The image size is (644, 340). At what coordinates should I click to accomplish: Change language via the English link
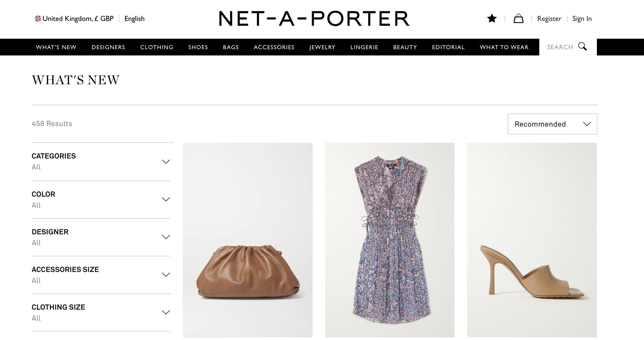[135, 19]
